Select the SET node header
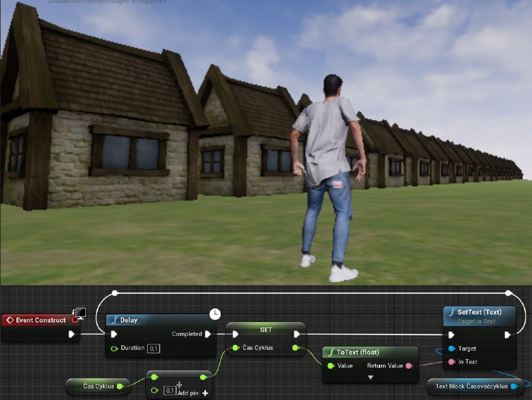Viewport: 532px width, 400px height. click(x=266, y=329)
